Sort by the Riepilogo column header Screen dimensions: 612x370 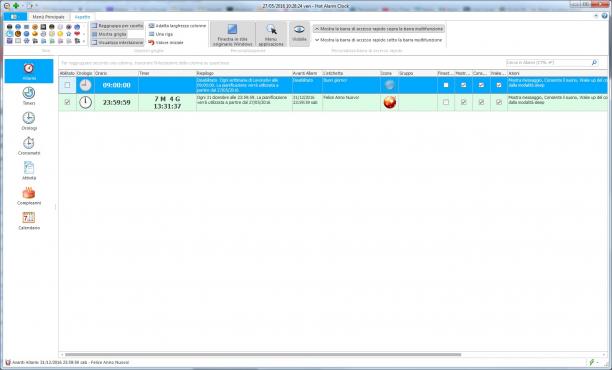coord(244,73)
